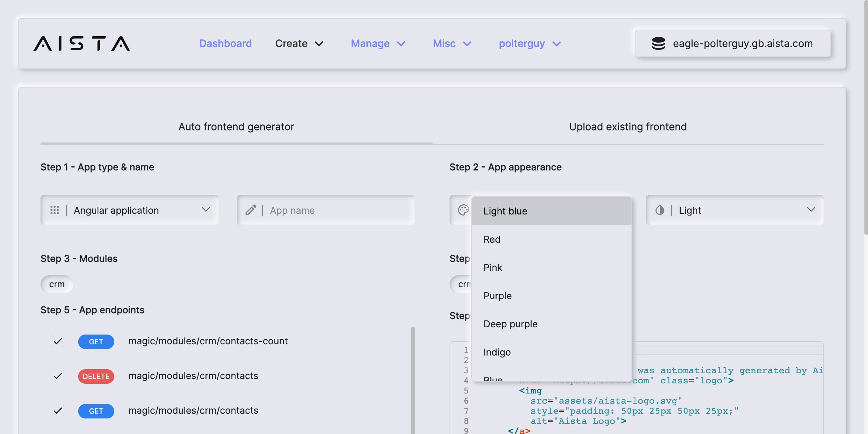This screenshot has width=868, height=434.
Task: Open the Manage menu dropdown
Action: [378, 43]
